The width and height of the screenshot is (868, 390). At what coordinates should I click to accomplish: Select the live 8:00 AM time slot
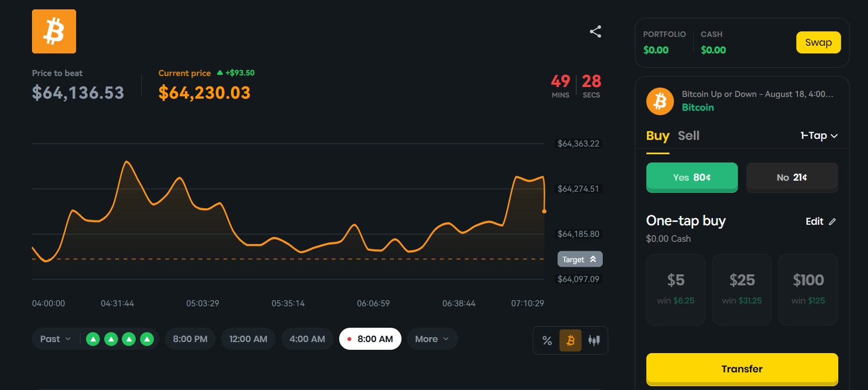tap(370, 339)
